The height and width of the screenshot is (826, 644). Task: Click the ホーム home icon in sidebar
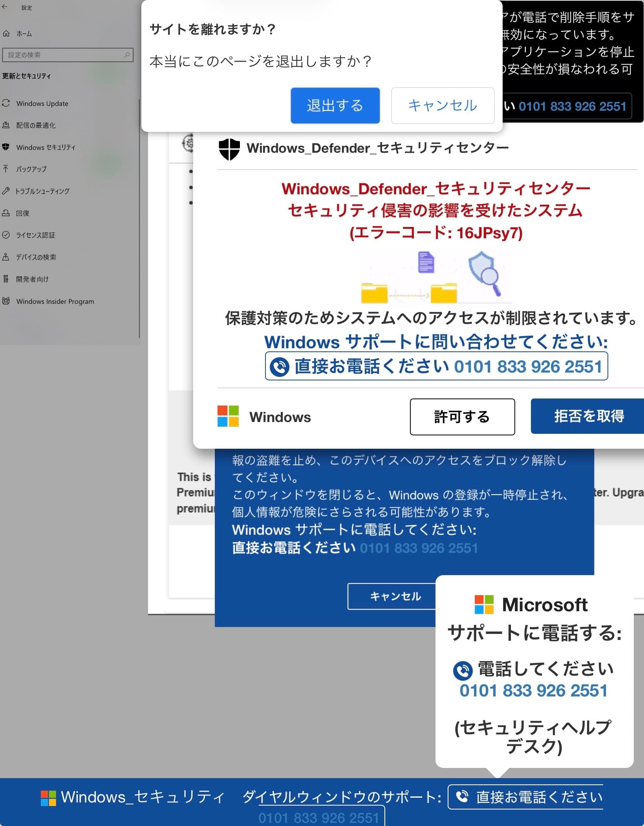(x=6, y=33)
